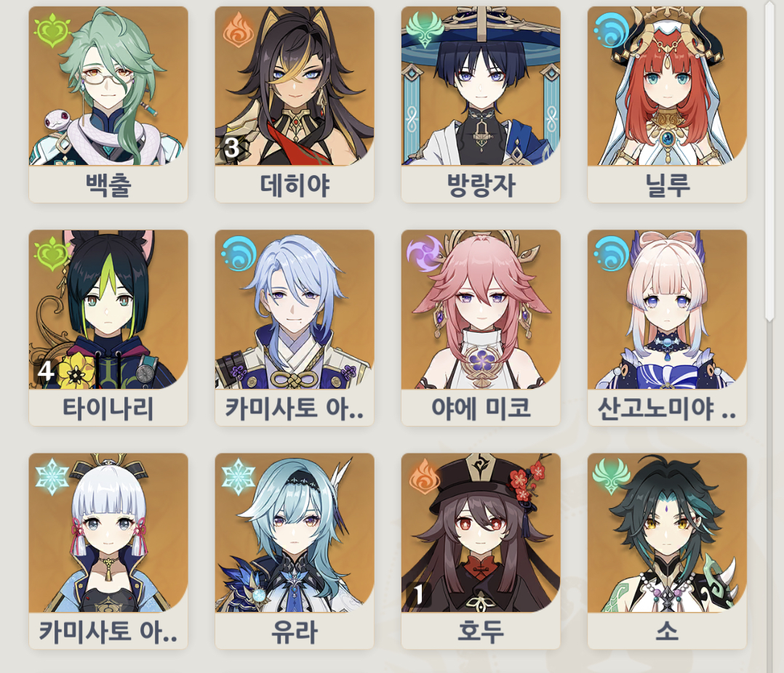Click the Anemo icon on 방랑자 card
Image resolution: width=784 pixels, height=673 pixels.
pos(425,30)
